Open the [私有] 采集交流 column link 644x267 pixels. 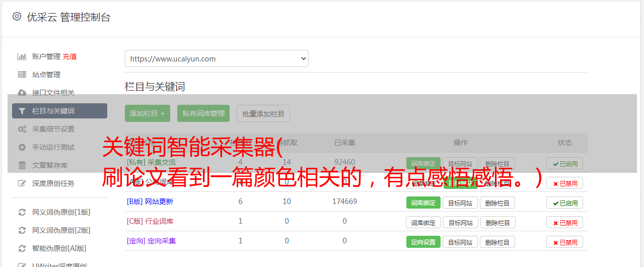152,162
